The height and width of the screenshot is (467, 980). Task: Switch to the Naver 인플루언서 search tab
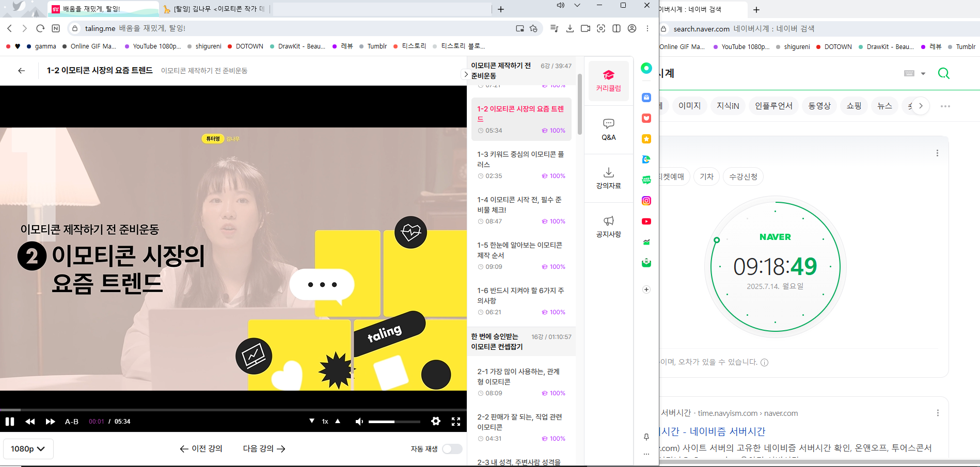click(x=773, y=106)
